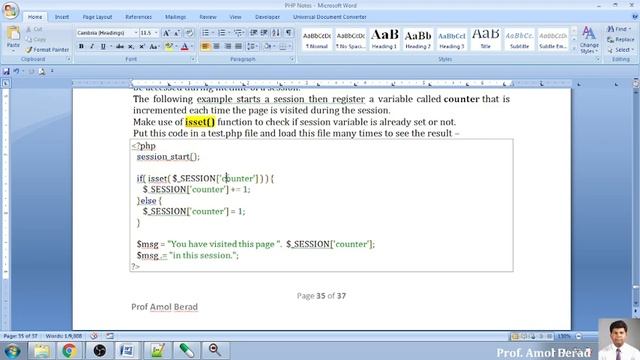Open Word from the taskbar
The width and height of the screenshot is (640, 360).
click(127, 351)
